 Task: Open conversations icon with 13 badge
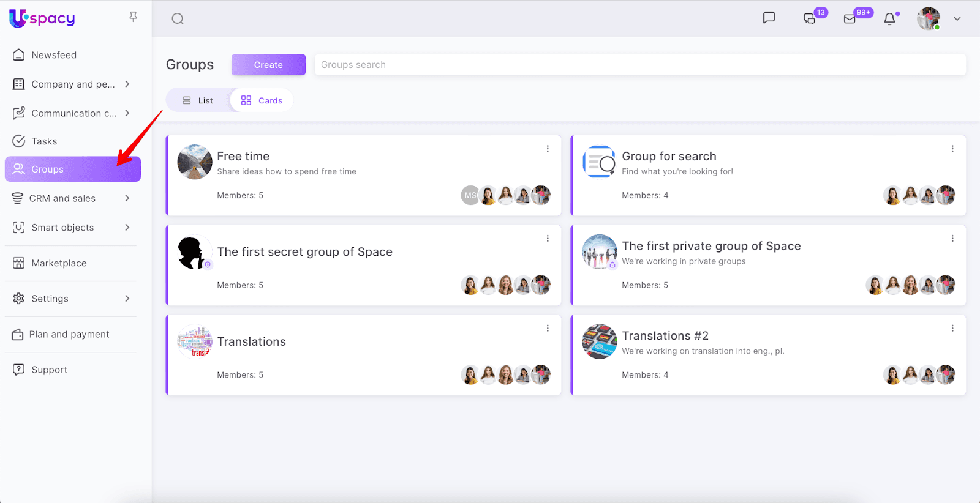point(810,19)
